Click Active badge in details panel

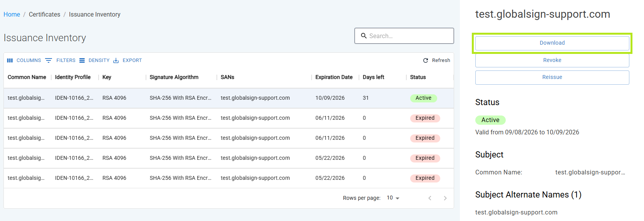coord(490,120)
